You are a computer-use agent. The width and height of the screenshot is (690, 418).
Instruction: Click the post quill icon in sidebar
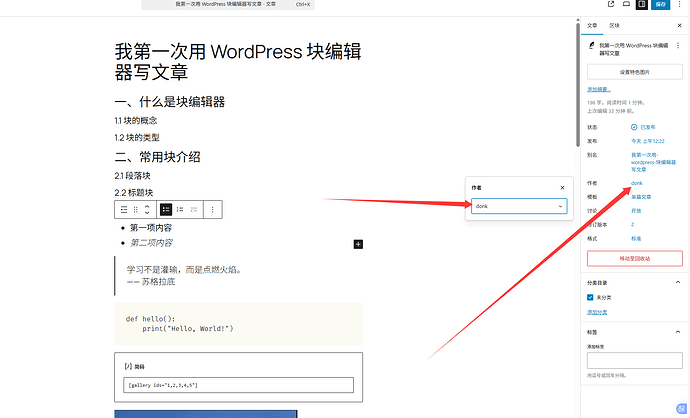pos(592,45)
